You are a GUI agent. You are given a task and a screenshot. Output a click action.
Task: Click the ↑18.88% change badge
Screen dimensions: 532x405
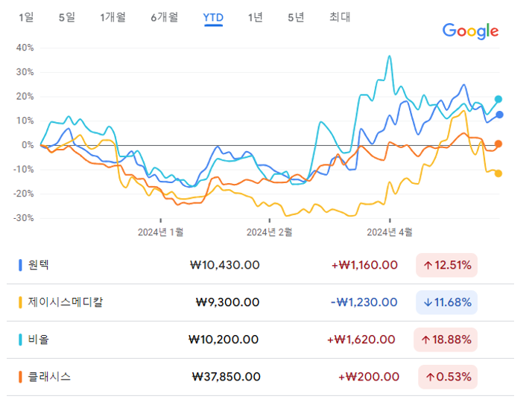[446, 339]
